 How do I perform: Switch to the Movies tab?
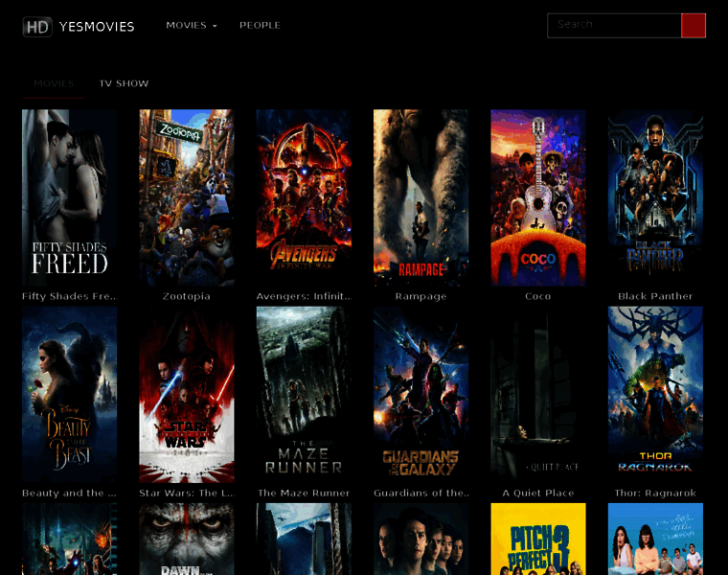[x=54, y=83]
